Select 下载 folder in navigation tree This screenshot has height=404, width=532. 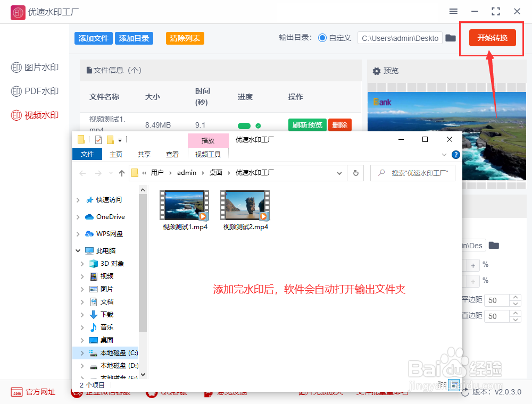coord(101,315)
